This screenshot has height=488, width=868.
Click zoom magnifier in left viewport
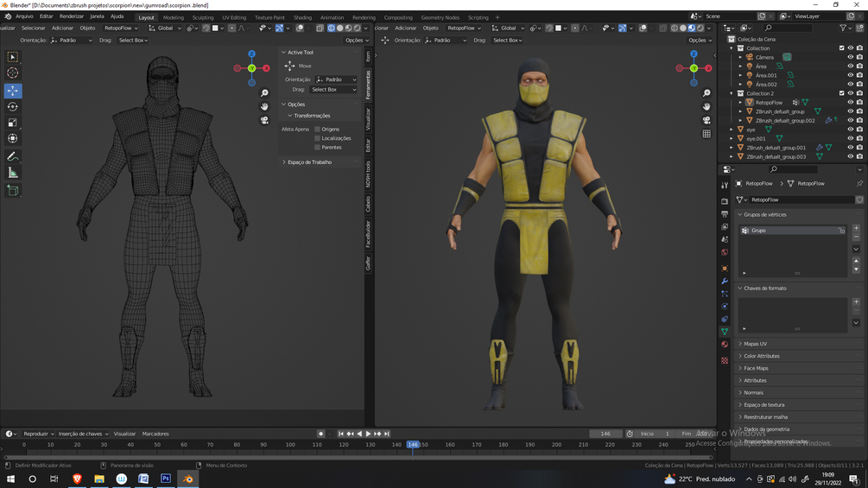pyautogui.click(x=264, y=93)
